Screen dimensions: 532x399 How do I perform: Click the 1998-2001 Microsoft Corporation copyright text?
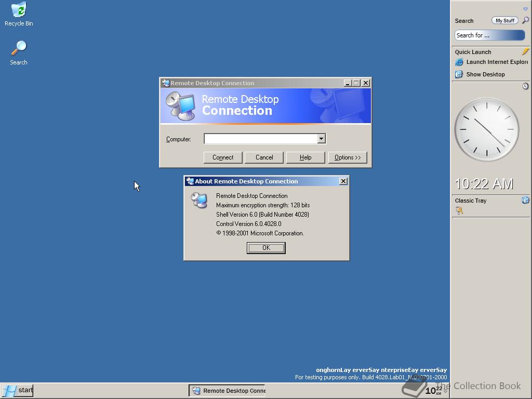(260, 233)
